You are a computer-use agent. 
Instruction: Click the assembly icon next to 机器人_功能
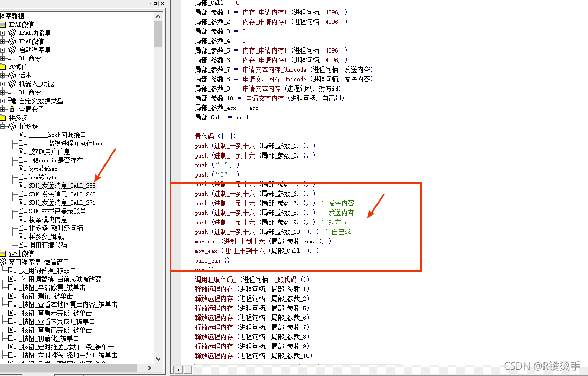tap(12, 84)
